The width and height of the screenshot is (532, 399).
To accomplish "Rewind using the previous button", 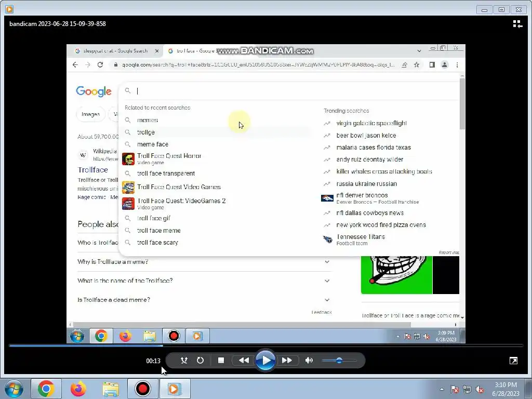I will pyautogui.click(x=244, y=361).
